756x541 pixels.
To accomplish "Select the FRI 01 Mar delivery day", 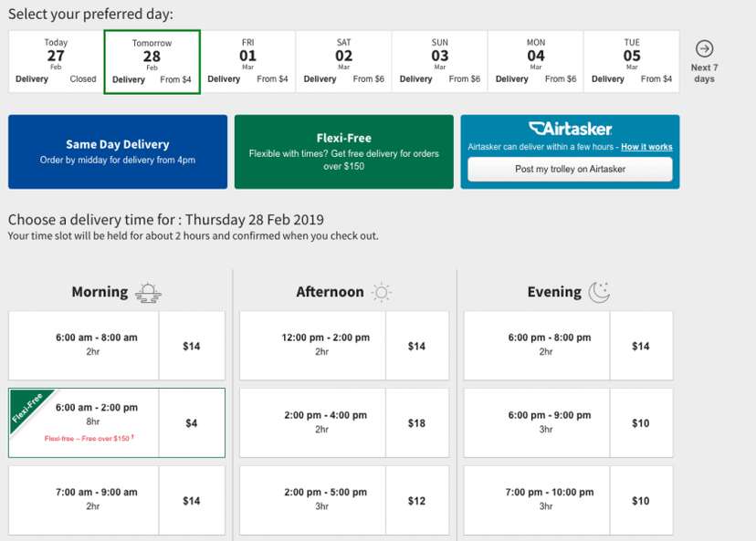I will tap(247, 61).
